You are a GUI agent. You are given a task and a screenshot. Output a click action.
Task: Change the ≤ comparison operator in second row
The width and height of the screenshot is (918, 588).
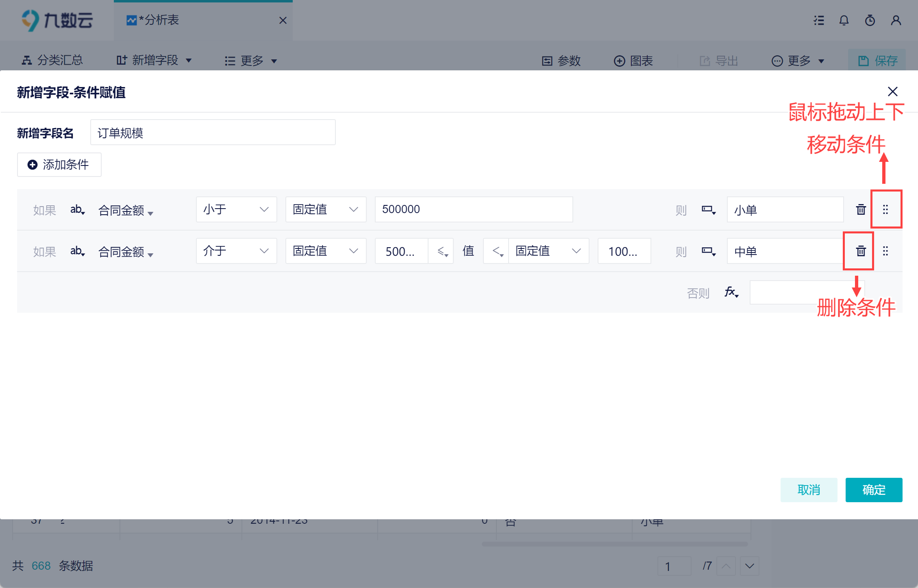pyautogui.click(x=442, y=252)
